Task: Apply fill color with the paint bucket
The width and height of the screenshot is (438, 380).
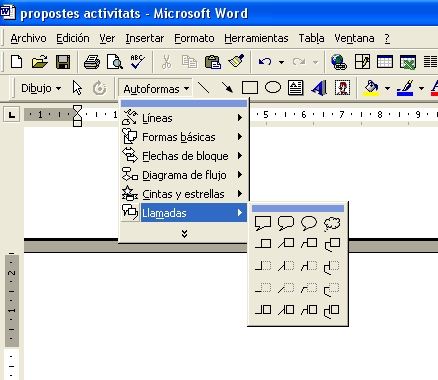Action: pyautogui.click(x=371, y=88)
